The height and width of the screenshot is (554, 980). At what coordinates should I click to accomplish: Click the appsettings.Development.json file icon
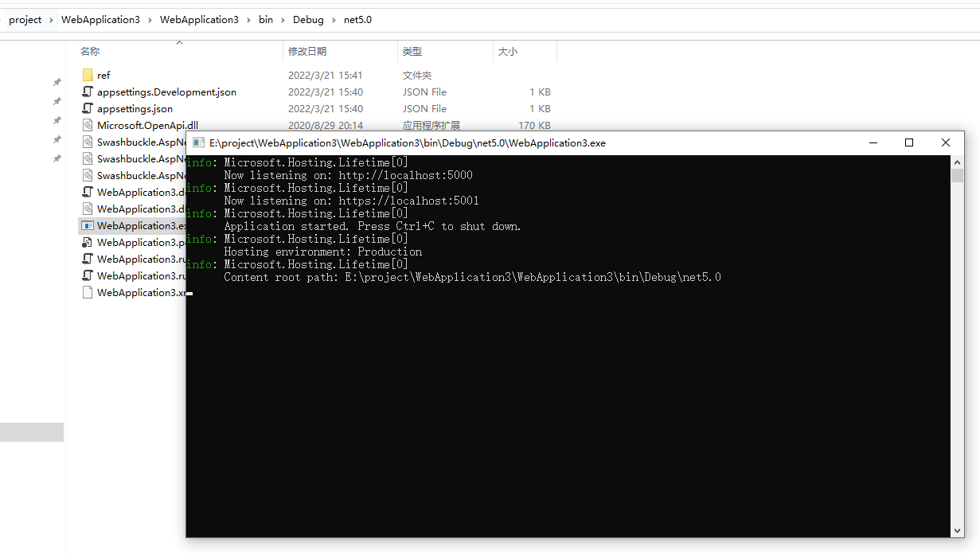[x=88, y=92]
